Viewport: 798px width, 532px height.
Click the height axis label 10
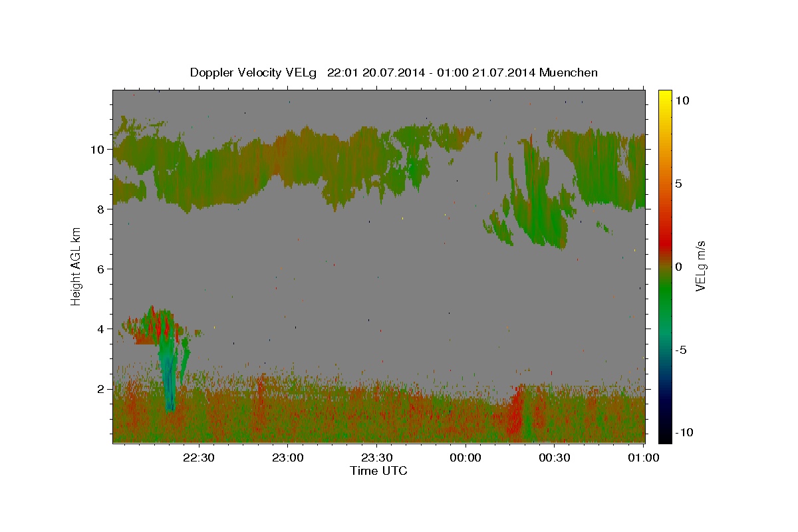[98, 149]
